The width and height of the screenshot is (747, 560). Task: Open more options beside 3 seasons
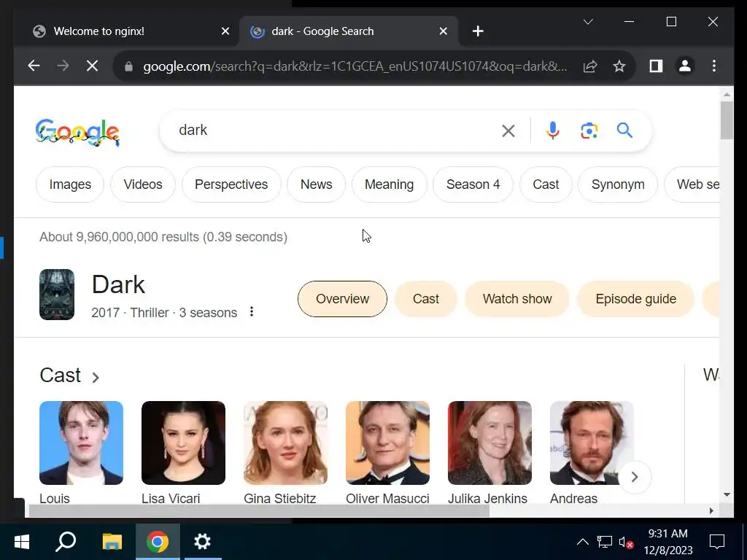point(252,312)
